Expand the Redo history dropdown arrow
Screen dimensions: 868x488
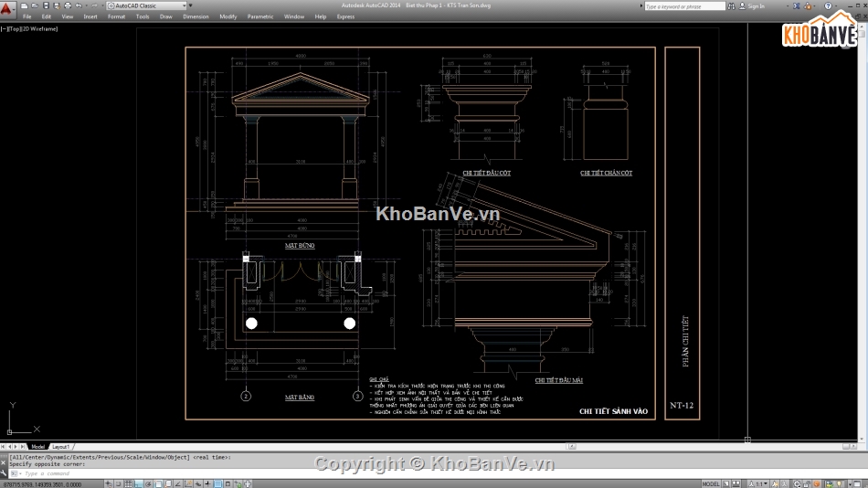[x=102, y=5]
